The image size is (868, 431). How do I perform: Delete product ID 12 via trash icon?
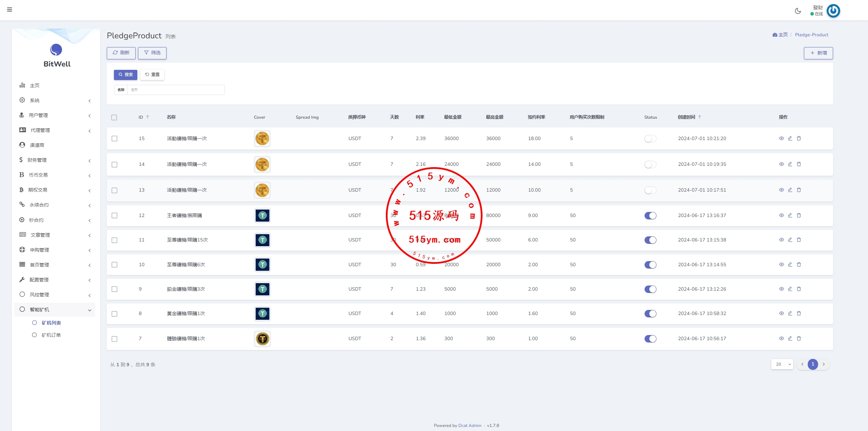798,215
